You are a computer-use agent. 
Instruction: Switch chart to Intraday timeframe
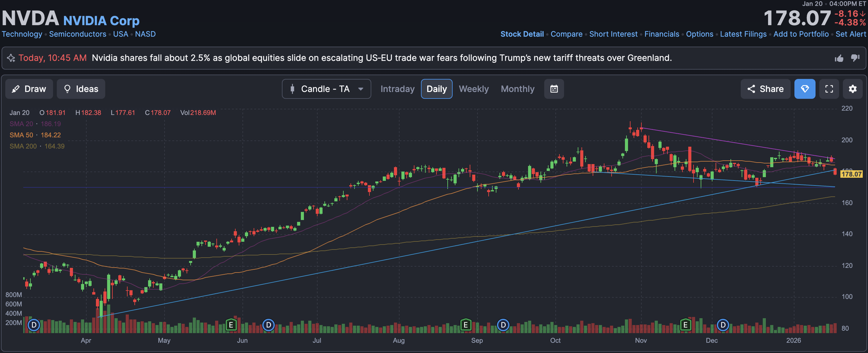397,89
